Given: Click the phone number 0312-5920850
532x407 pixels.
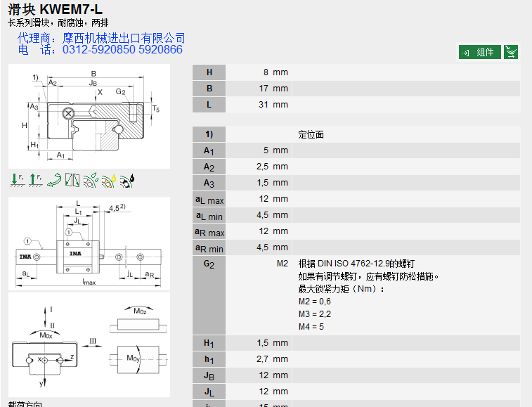Looking at the screenshot, I should [98, 50].
